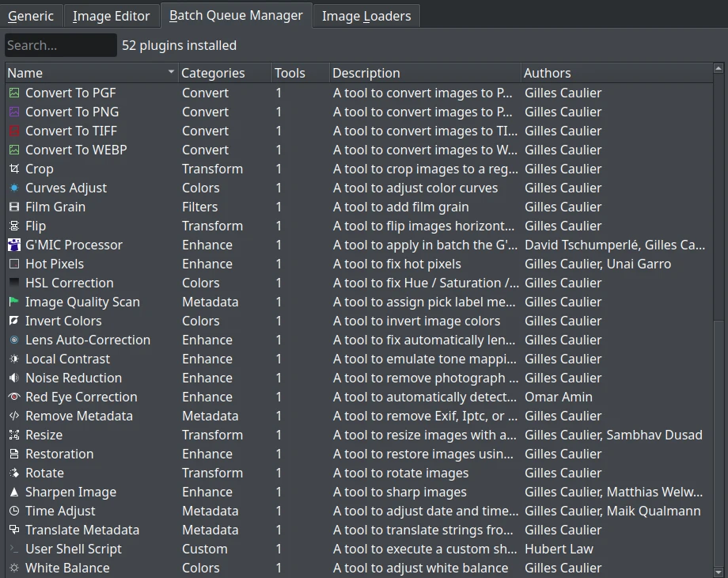Click the Rotate tool icon
Image resolution: width=728 pixels, height=578 pixels.
pos(14,473)
